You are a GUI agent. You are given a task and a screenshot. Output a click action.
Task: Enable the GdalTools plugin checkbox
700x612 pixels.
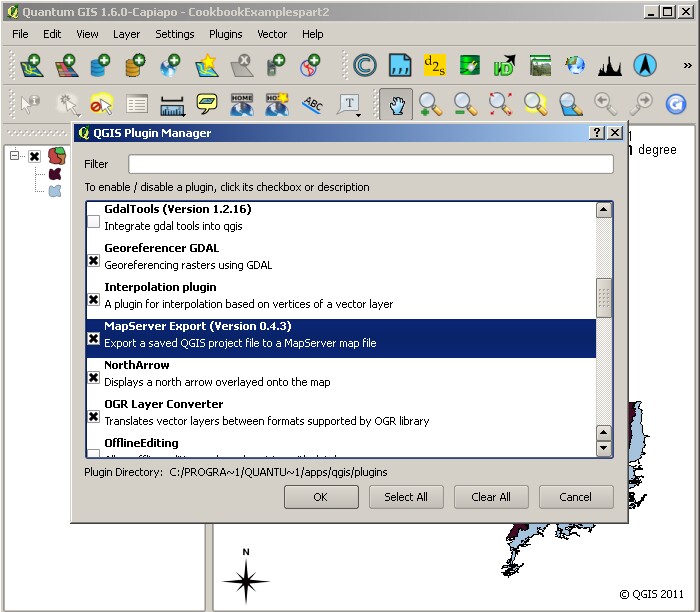coord(93,221)
